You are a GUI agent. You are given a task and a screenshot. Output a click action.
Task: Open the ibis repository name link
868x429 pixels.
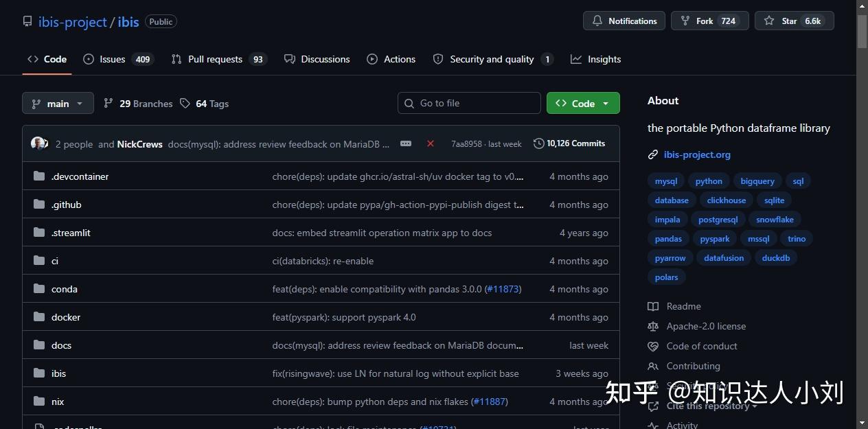click(x=128, y=22)
